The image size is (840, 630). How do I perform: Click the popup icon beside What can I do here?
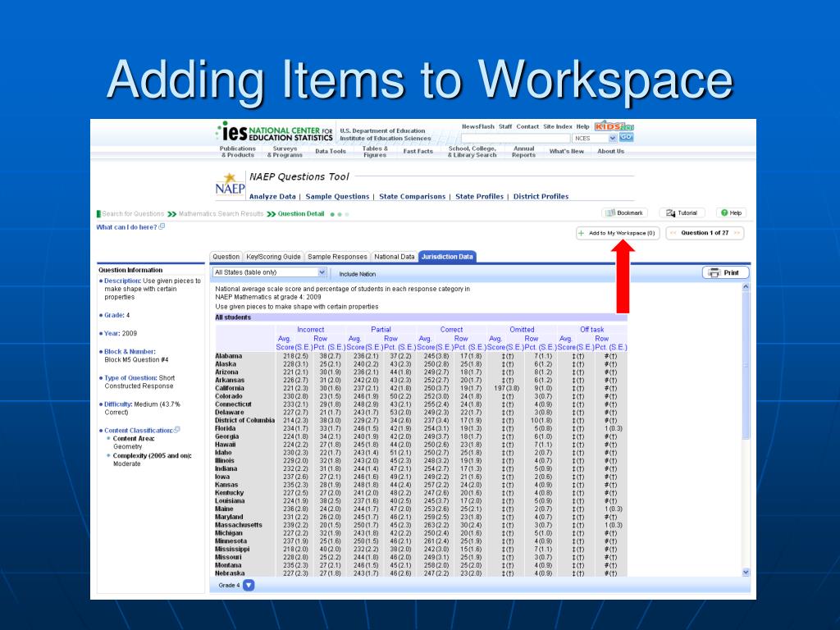[x=162, y=226]
